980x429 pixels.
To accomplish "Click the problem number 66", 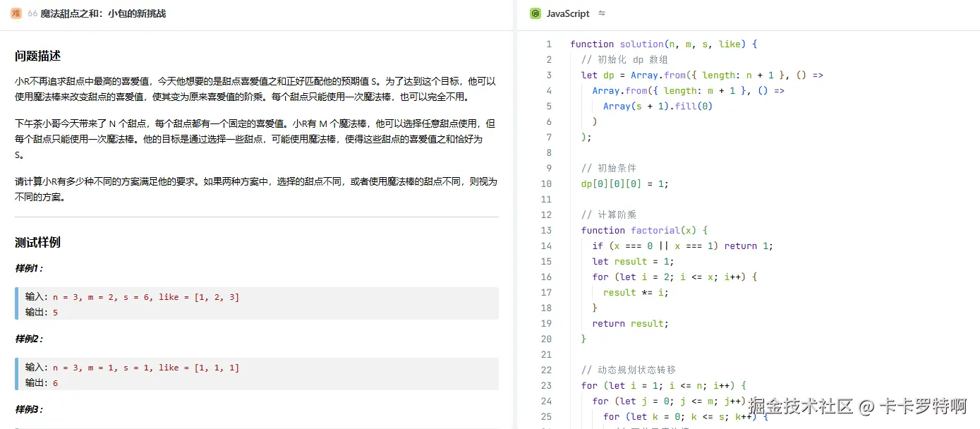I will [x=34, y=13].
